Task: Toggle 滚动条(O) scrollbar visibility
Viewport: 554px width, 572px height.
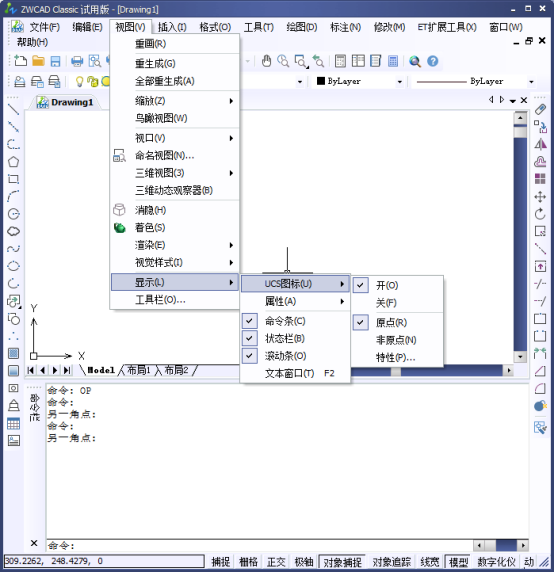Action: [x=295, y=356]
